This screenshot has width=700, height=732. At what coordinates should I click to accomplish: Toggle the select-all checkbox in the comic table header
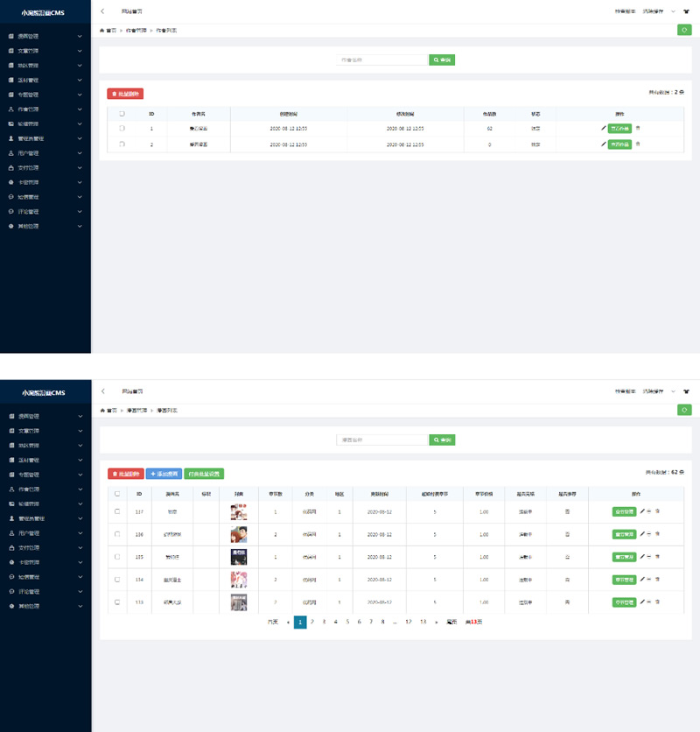pyautogui.click(x=117, y=493)
